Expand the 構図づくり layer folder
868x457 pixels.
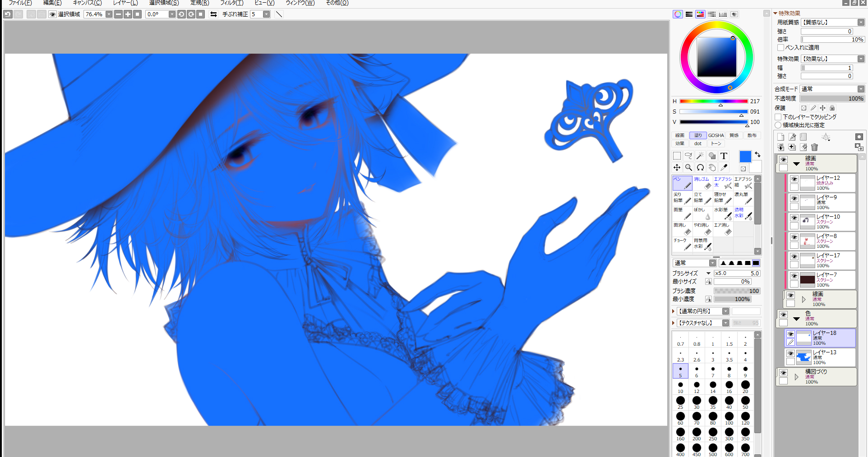(x=796, y=377)
